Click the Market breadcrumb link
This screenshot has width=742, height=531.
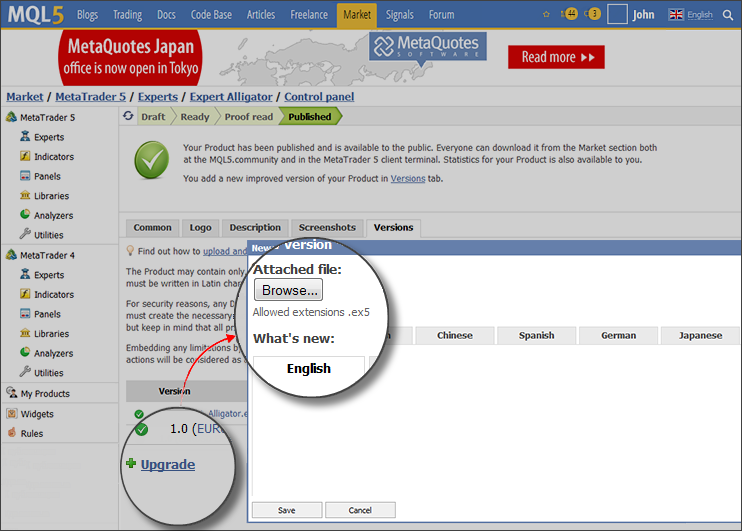coord(25,97)
